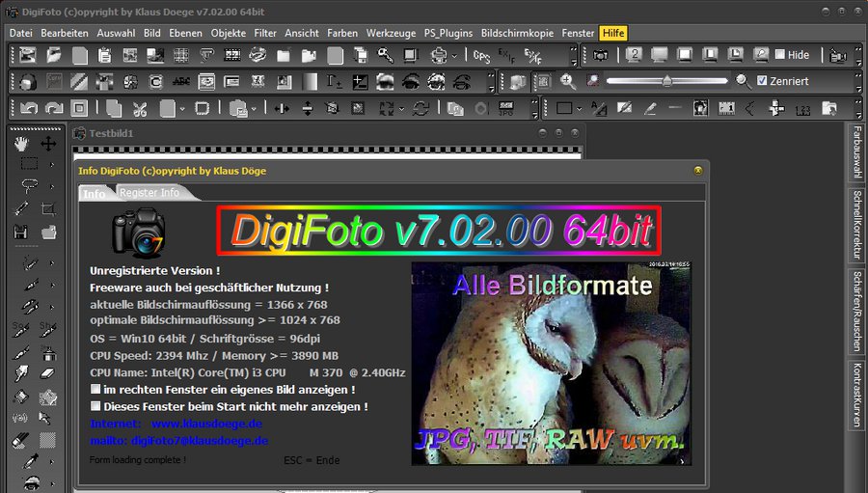This screenshot has height=493, width=868.
Task: Click the digiFoto7@klausdoege.de mailto link
Action: point(200,441)
